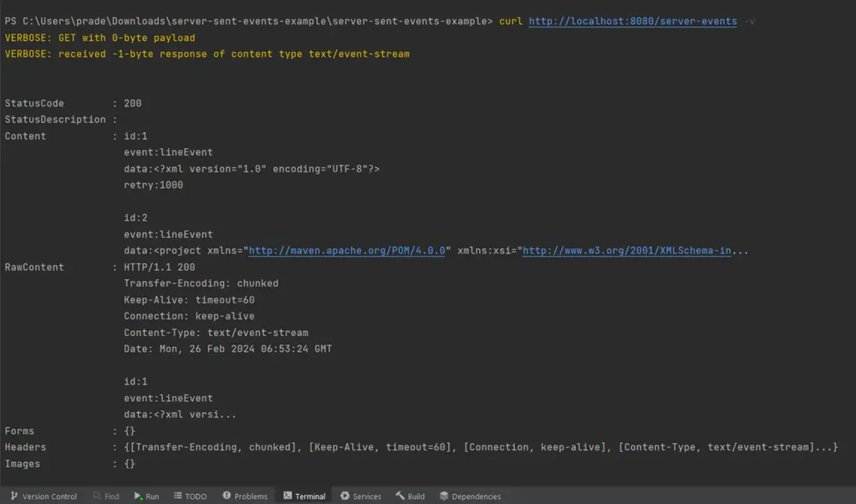Open the localhost:8080/server-events link
Screen dimensions: 856x504
click(x=633, y=21)
